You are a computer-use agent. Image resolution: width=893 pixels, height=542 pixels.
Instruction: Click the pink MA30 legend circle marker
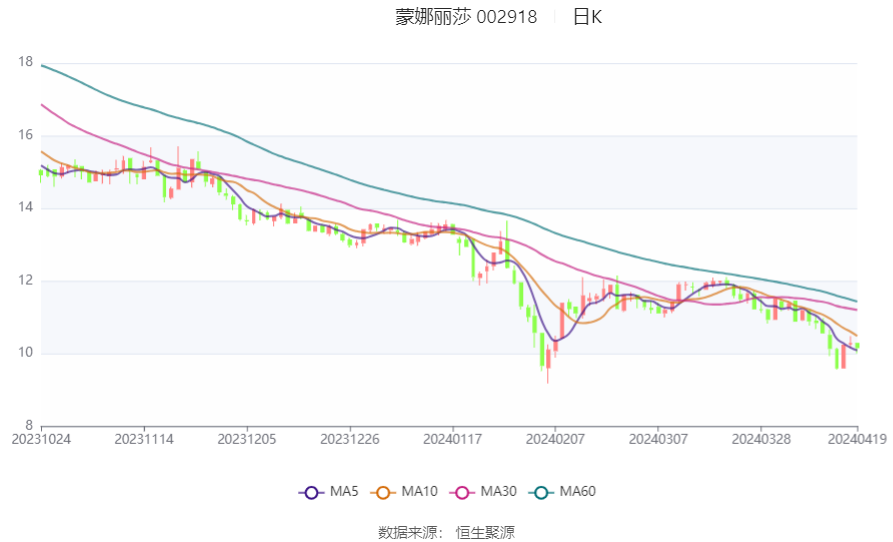(x=461, y=492)
